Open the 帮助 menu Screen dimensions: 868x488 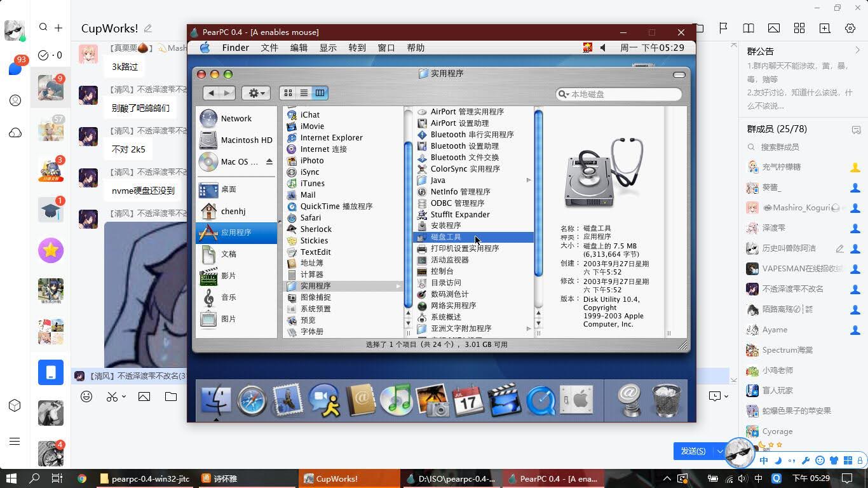tap(416, 48)
